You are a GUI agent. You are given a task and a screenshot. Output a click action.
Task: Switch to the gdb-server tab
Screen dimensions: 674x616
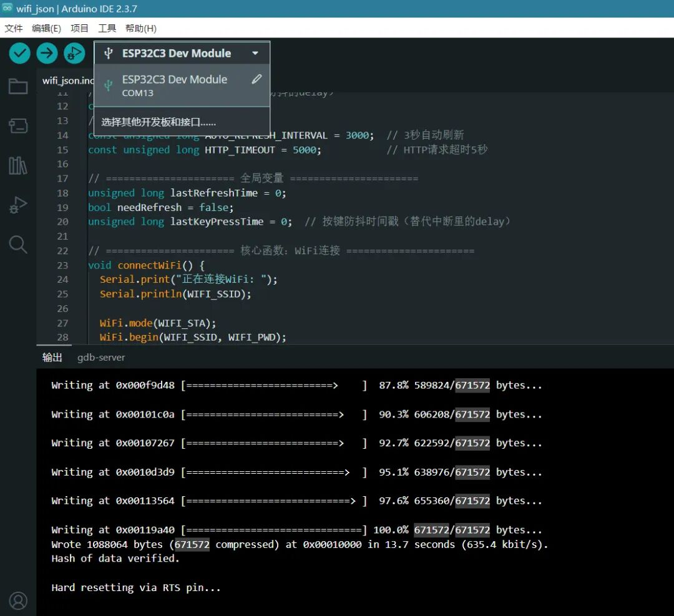tap(100, 357)
